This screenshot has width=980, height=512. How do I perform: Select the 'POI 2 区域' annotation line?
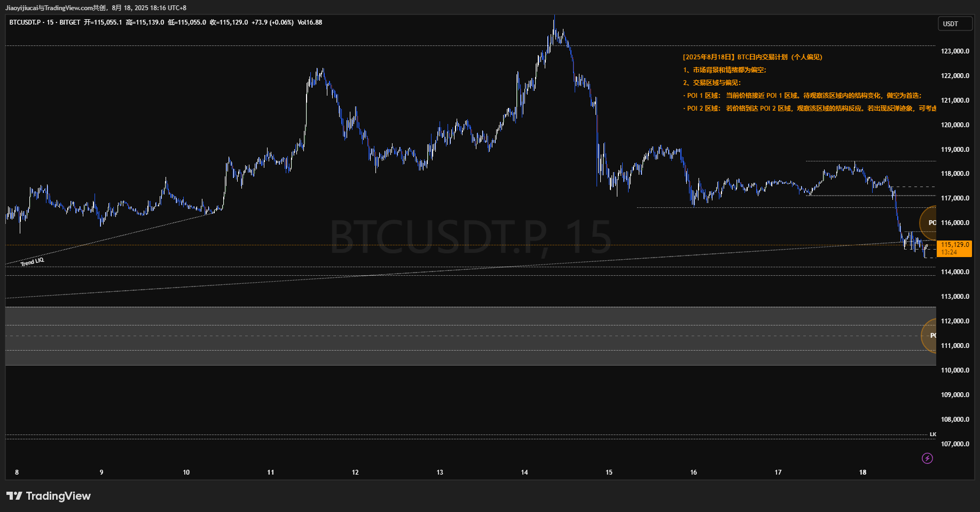point(809,108)
